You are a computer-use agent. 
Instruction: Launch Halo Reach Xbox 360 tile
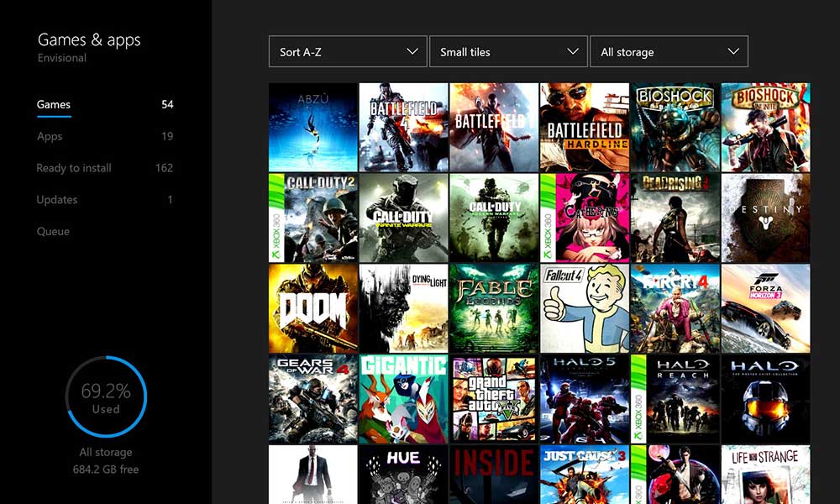[675, 398]
